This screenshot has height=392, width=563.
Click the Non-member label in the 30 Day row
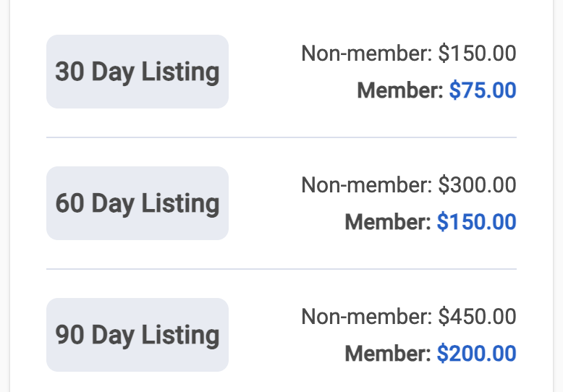(367, 53)
